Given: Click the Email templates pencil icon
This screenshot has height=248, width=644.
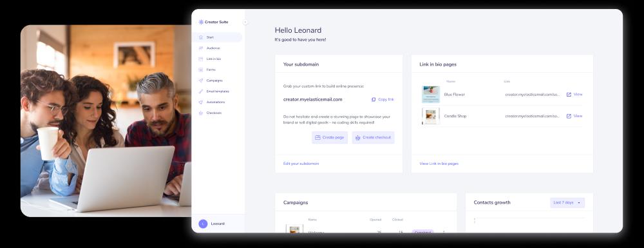Looking at the screenshot, I should click(x=201, y=91).
